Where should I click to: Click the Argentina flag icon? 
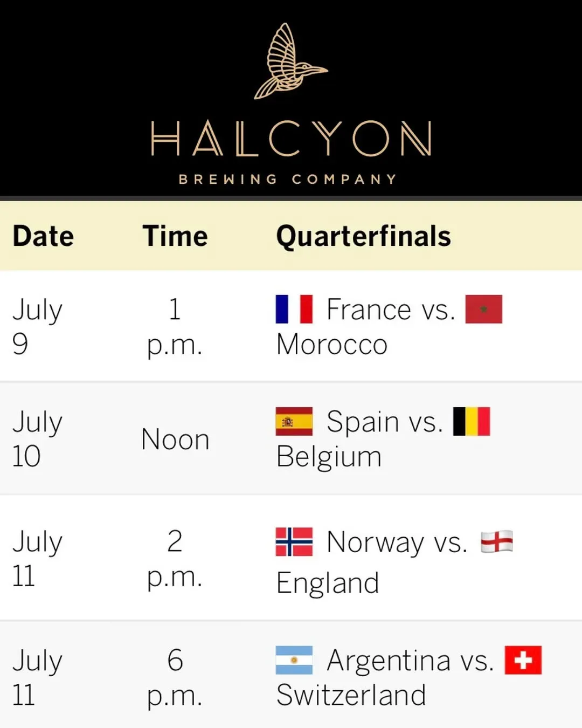[x=294, y=660]
